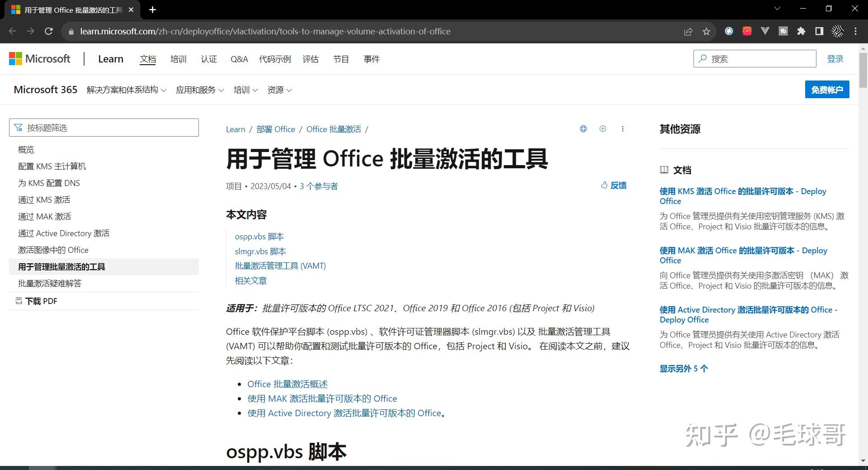Click the 免费帐户 button
868x470 pixels.
[827, 90]
